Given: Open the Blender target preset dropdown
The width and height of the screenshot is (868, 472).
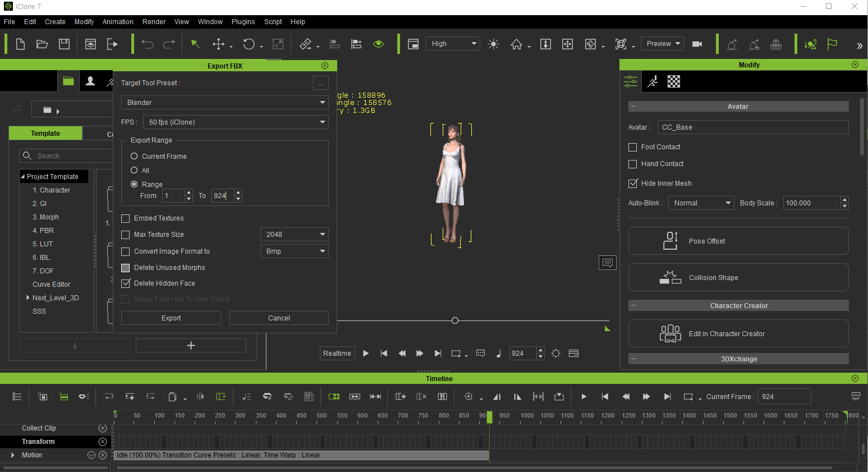Looking at the screenshot, I should pos(225,103).
